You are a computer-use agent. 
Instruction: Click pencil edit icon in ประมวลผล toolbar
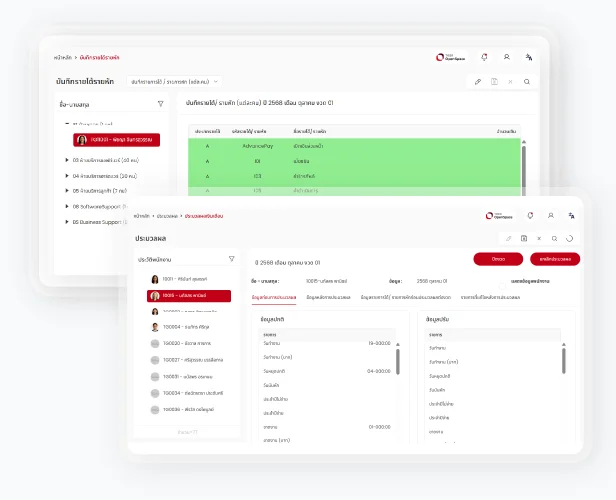point(509,238)
